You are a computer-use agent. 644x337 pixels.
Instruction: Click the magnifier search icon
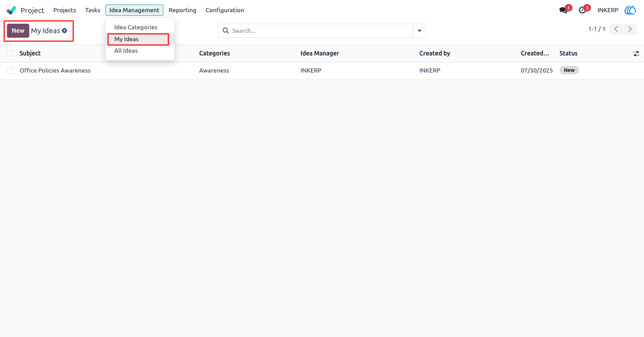click(x=226, y=31)
